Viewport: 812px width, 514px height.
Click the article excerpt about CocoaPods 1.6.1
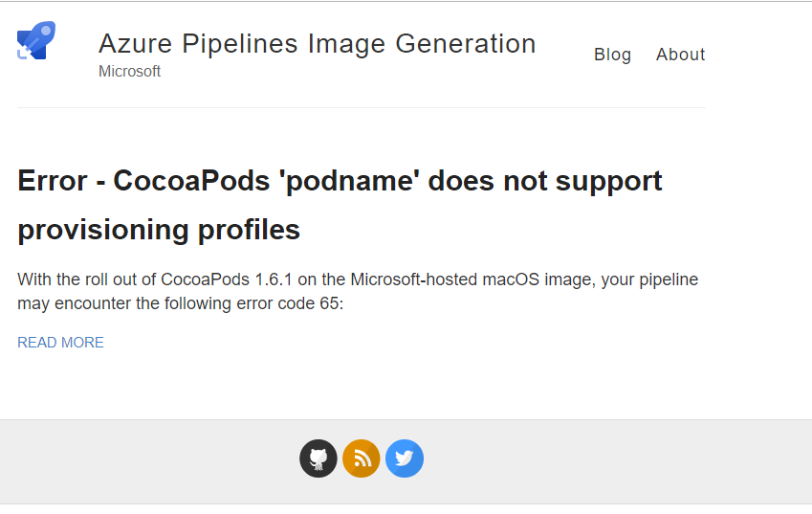click(358, 291)
